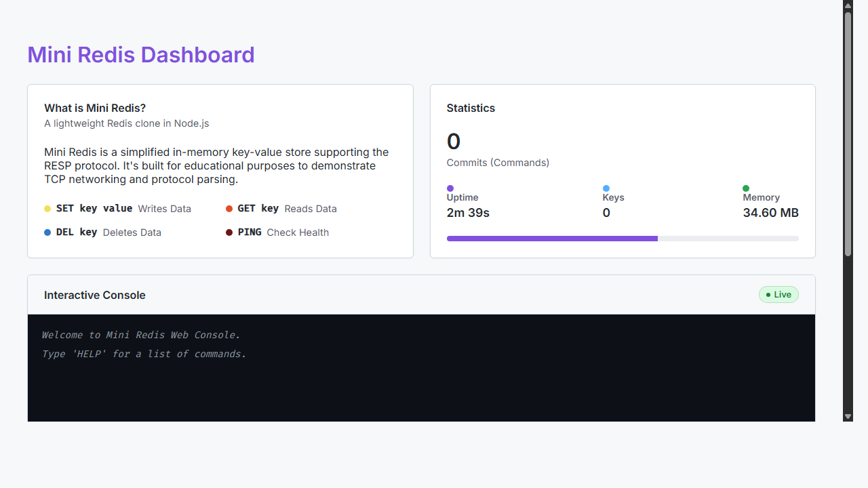Click the blue dot beside DEL key
This screenshot has height=488, width=868.
point(47,232)
